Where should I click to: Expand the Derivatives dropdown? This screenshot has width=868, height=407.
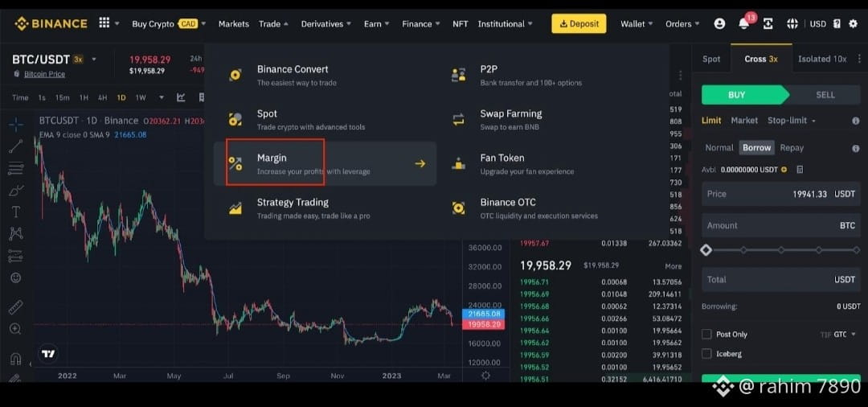(326, 24)
